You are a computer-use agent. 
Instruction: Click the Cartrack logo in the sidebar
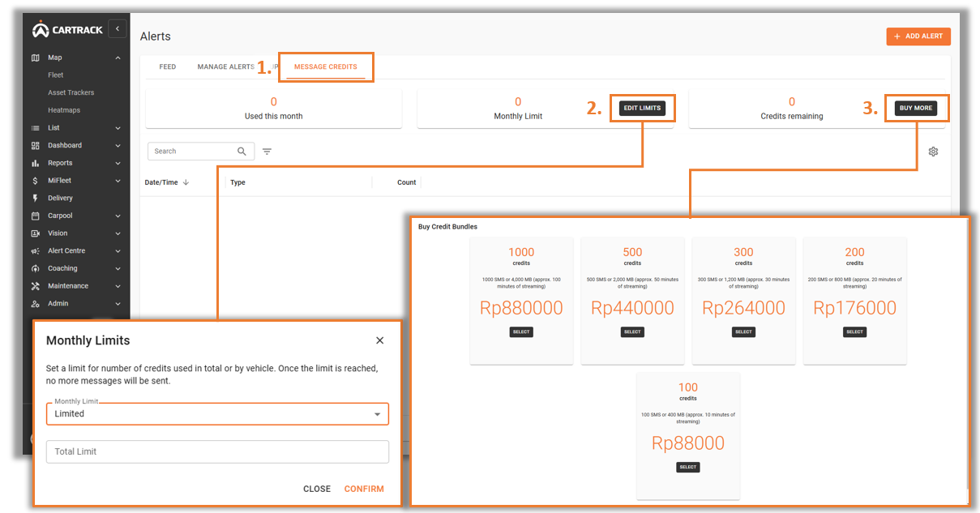[67, 29]
